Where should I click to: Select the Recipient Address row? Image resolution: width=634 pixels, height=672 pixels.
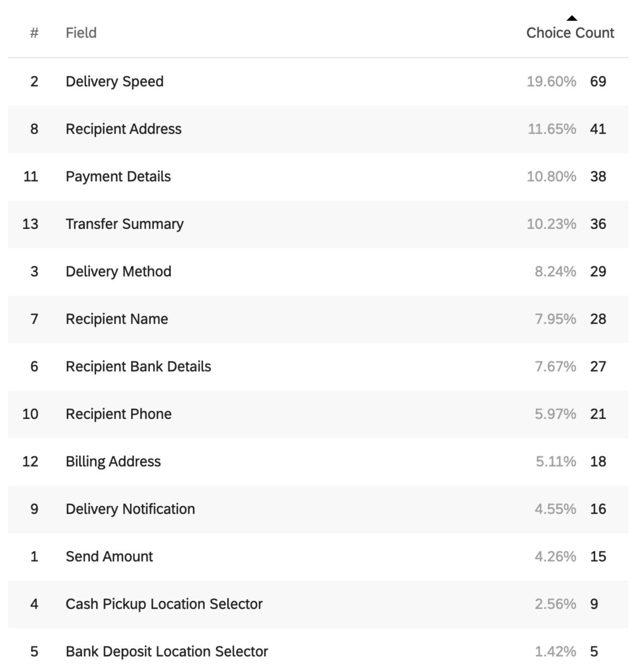[318, 129]
